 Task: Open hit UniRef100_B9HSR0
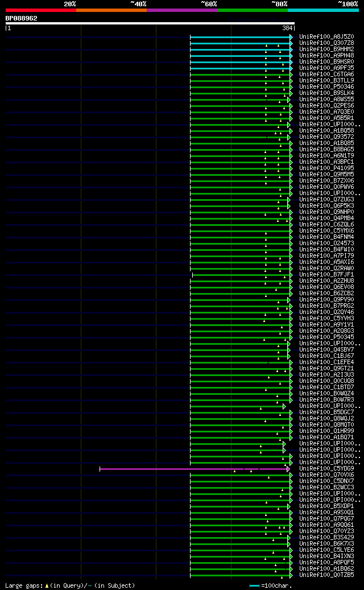[x=326, y=61]
